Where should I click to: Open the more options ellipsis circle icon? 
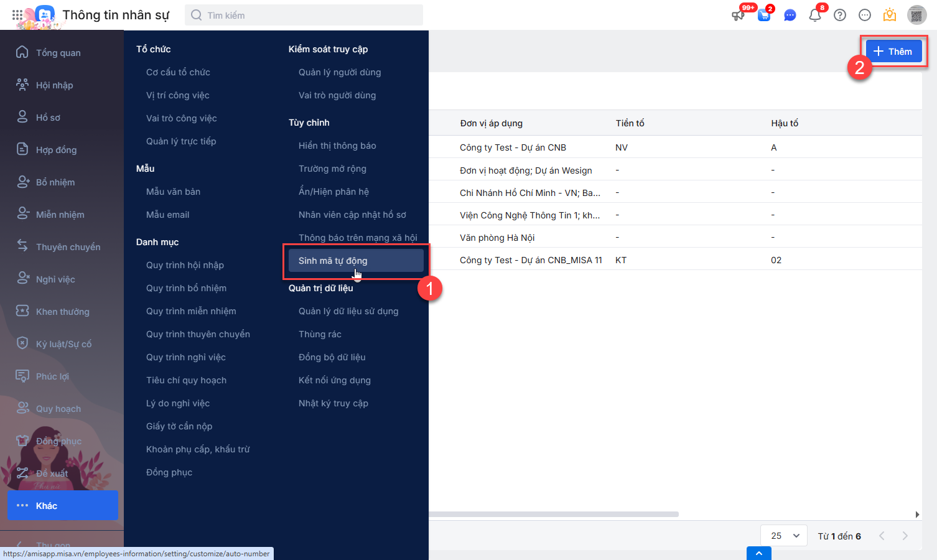865,15
